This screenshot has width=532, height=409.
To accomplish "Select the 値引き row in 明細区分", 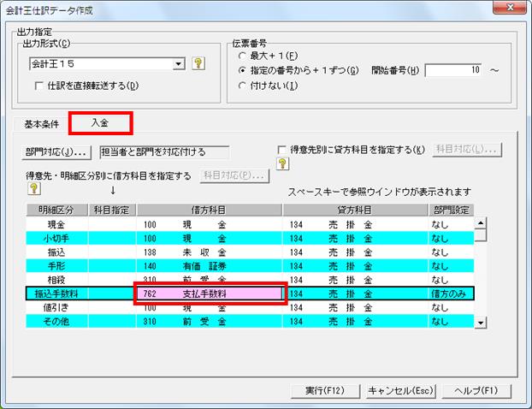I will point(56,308).
